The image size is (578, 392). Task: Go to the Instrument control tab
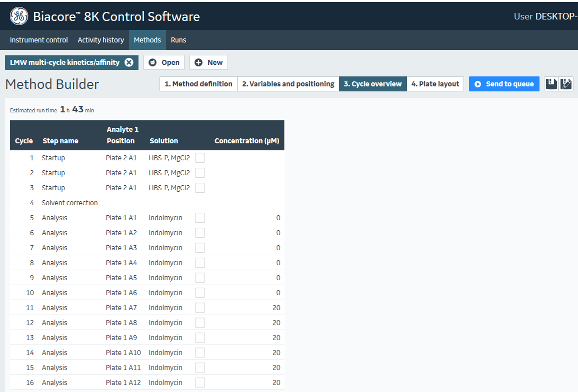pos(39,40)
